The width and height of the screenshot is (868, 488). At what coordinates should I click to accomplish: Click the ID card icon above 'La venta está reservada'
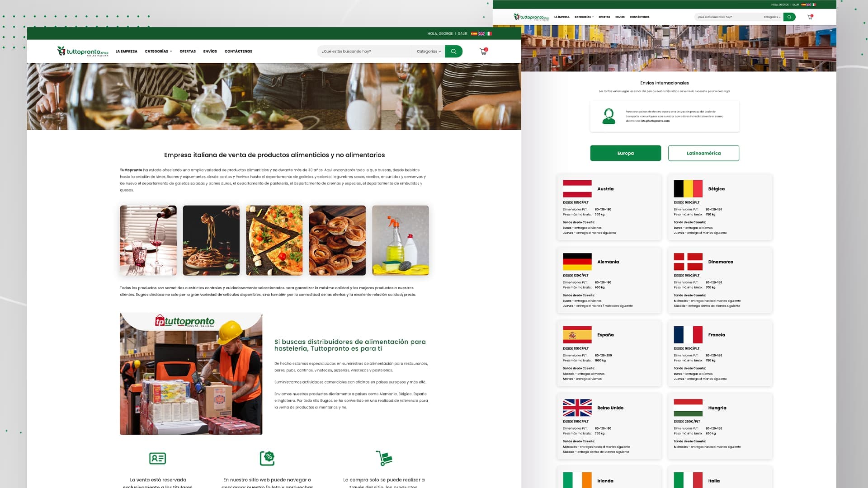[x=157, y=458]
